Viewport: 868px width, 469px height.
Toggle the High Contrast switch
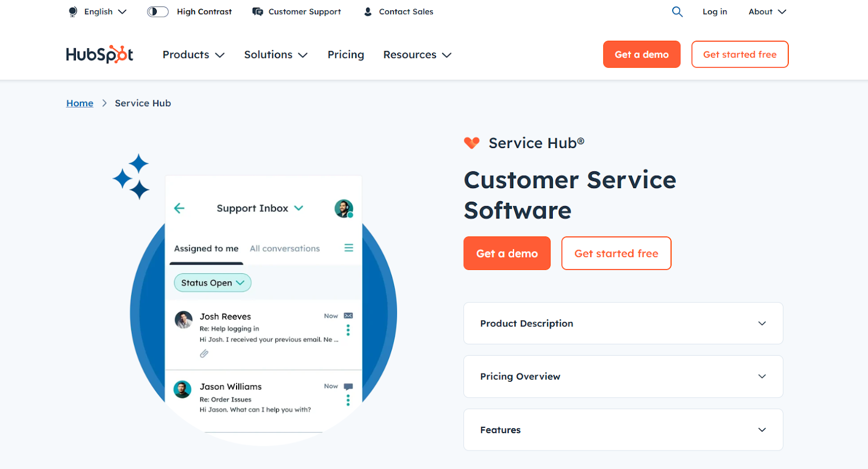(x=158, y=11)
